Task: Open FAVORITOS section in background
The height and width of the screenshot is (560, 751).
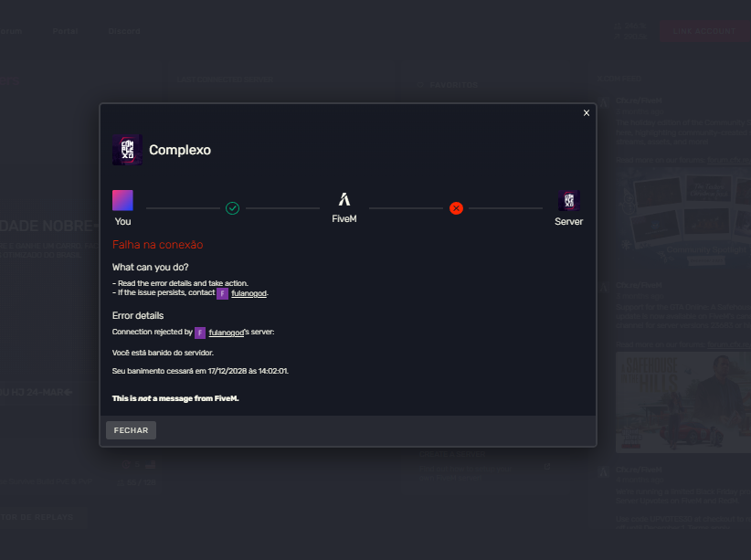Action: [453, 85]
